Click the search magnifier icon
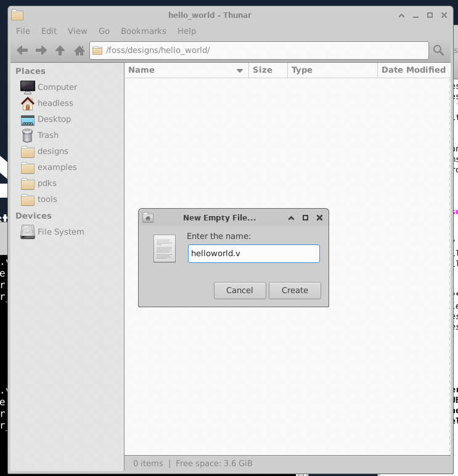The image size is (458, 476). pyautogui.click(x=438, y=50)
